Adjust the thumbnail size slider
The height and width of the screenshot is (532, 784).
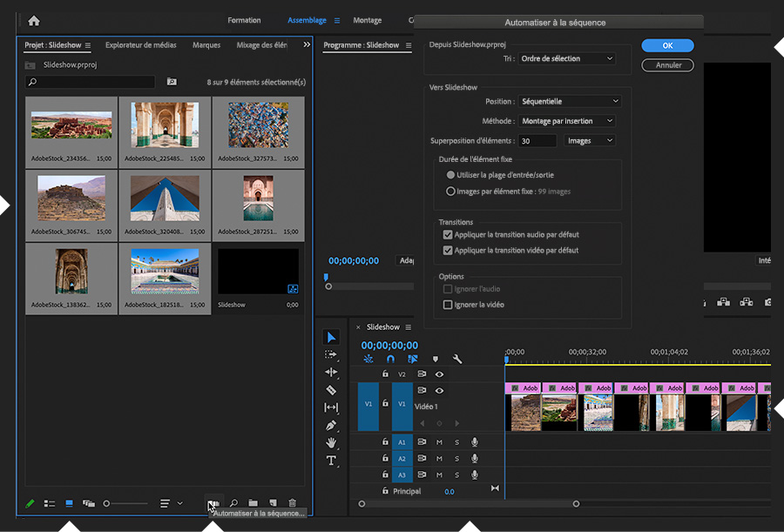tap(107, 503)
